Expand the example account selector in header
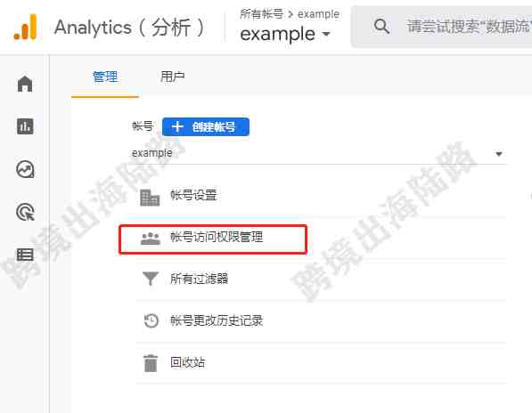This screenshot has width=532, height=413. click(x=285, y=34)
